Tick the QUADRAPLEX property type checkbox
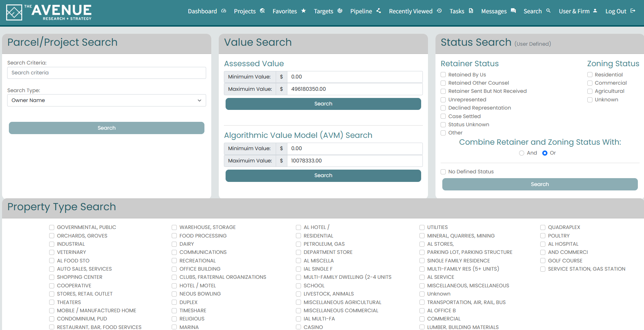 coord(543,227)
